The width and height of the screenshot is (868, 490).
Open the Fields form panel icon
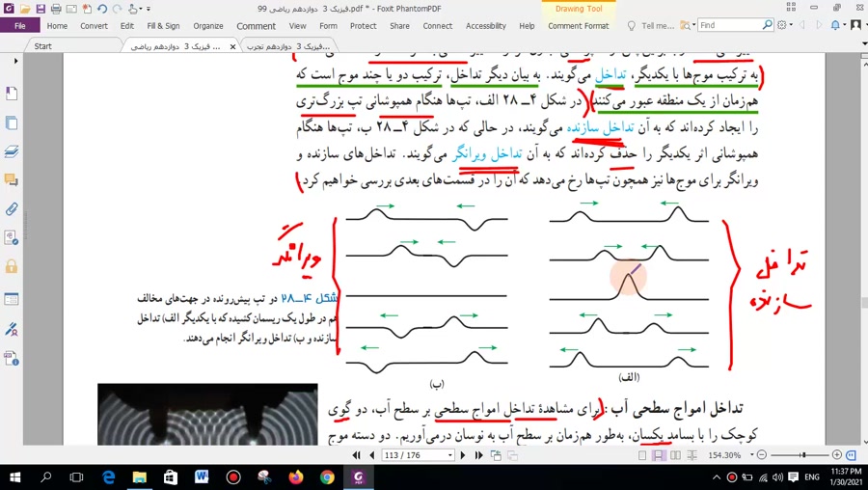(x=11, y=300)
